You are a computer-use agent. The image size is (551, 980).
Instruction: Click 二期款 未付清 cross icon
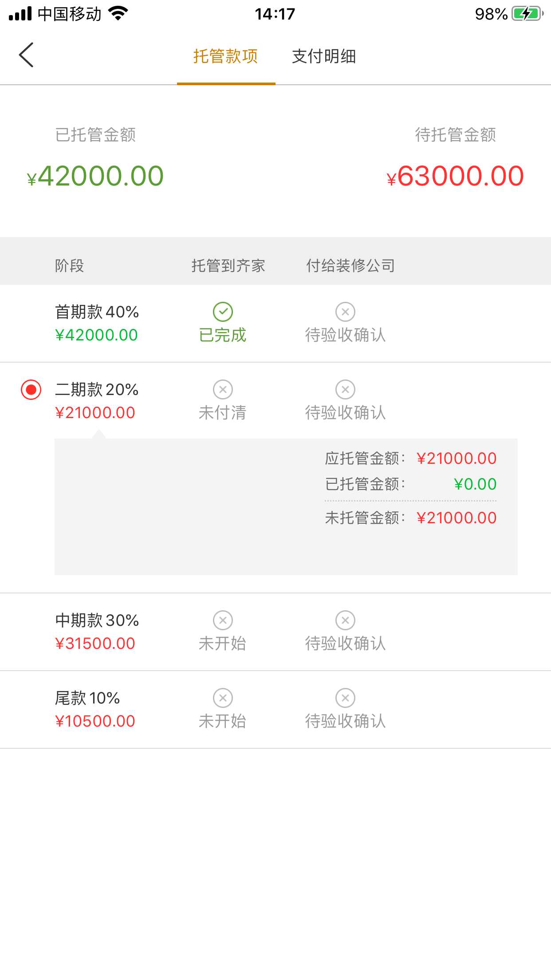pyautogui.click(x=223, y=389)
